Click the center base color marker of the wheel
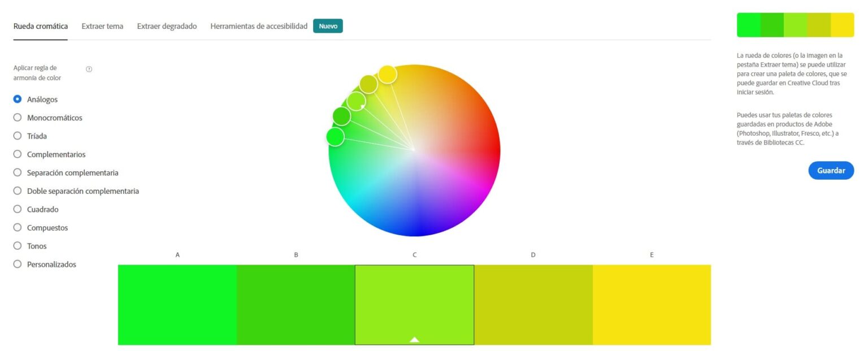868x351 pixels. [414, 149]
